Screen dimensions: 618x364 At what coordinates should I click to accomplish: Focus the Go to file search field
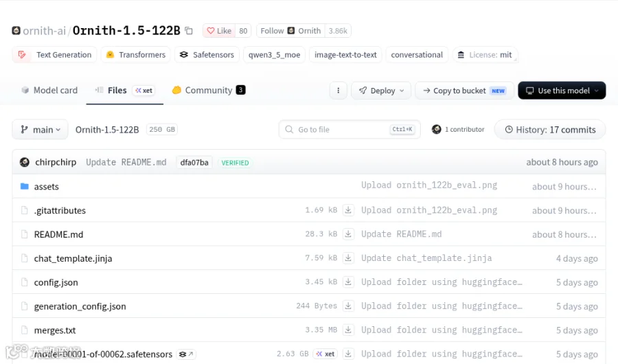click(350, 129)
